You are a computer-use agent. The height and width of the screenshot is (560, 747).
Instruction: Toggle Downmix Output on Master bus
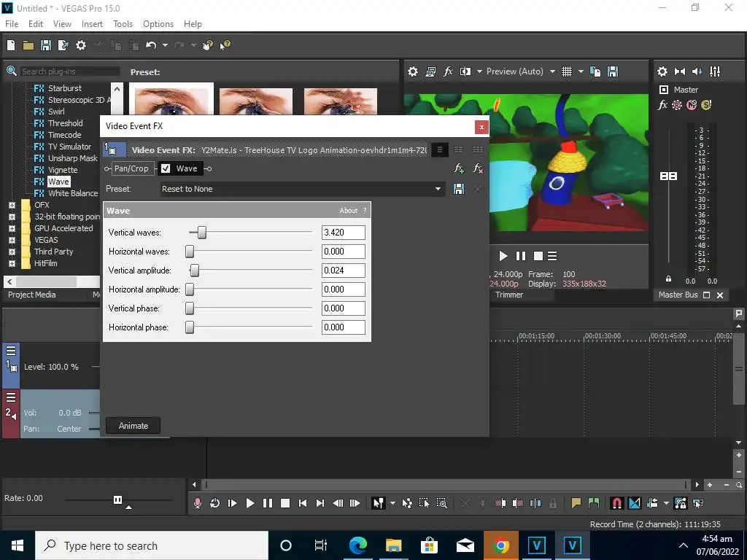(680, 71)
